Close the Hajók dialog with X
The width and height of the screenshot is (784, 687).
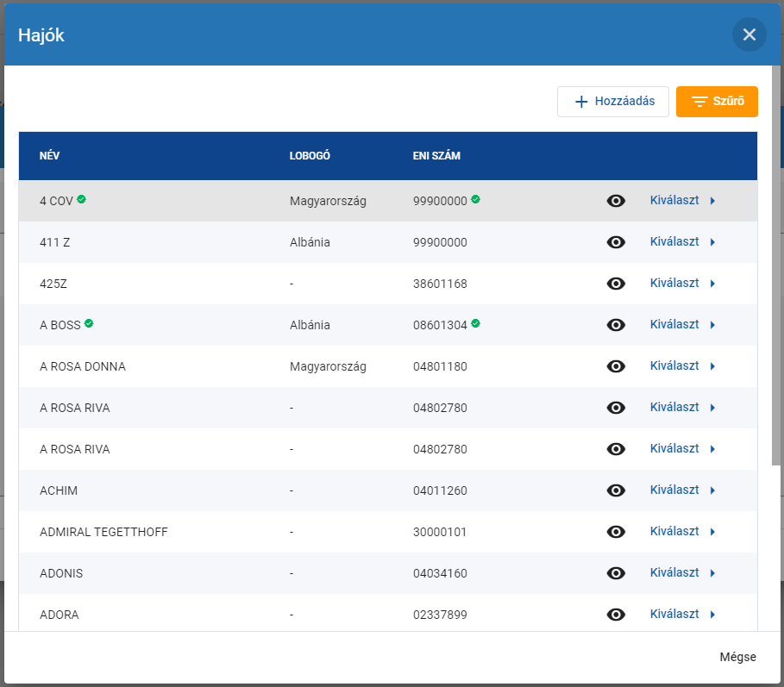point(749,34)
